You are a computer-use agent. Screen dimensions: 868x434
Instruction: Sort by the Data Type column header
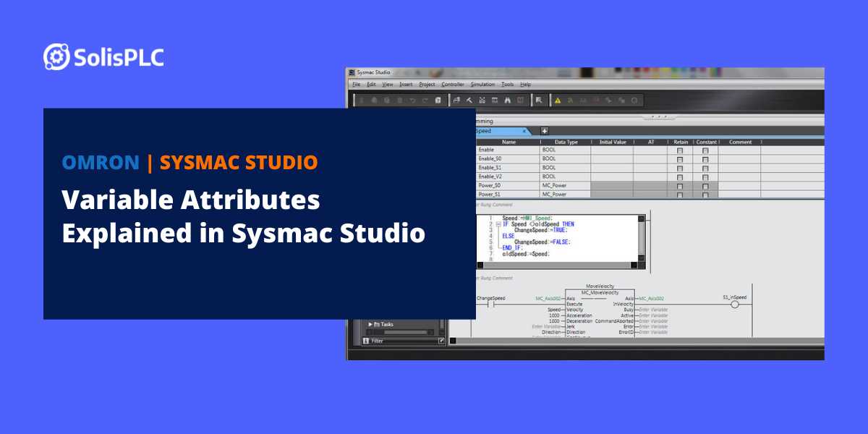(566, 142)
